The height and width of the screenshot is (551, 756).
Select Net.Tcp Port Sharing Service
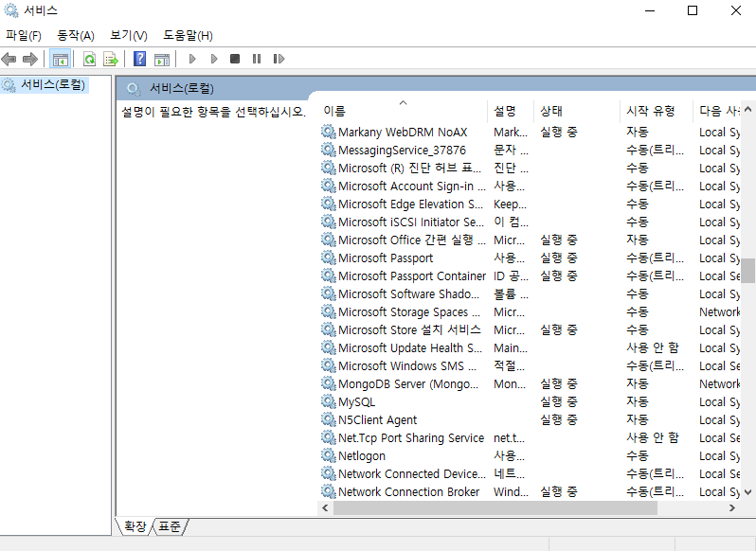[530, 437]
